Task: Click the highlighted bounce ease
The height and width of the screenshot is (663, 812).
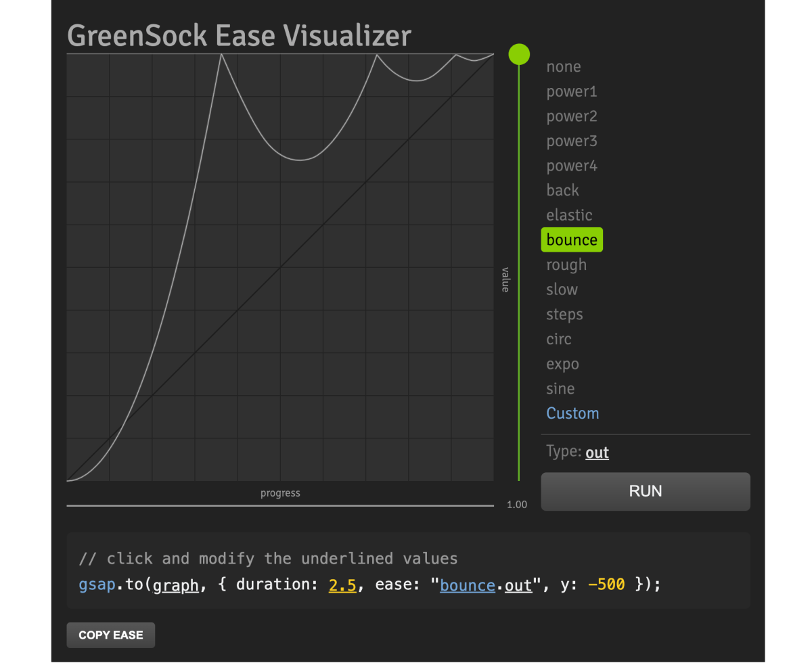Action: pos(572,240)
